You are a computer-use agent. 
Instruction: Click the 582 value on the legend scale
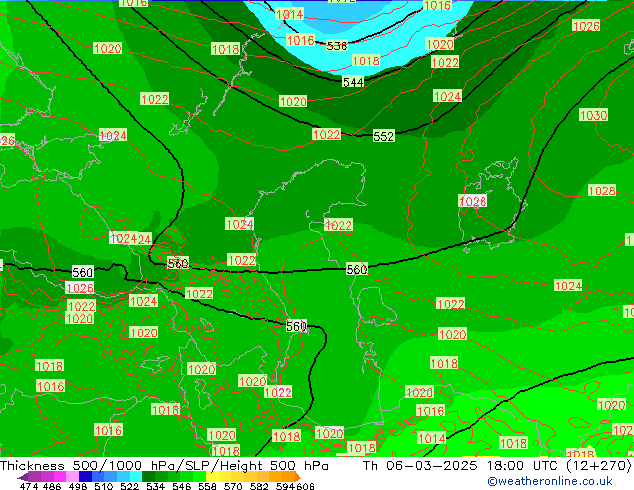pyautogui.click(x=259, y=486)
